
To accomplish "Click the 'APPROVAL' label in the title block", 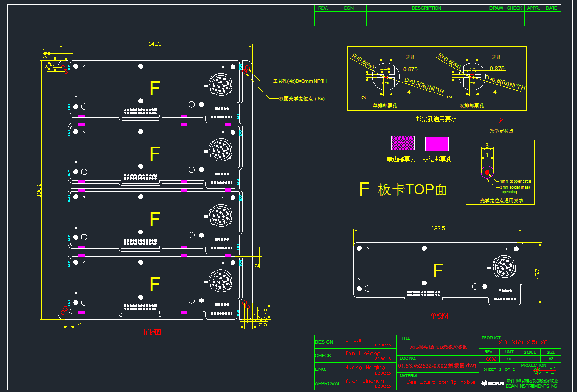I will (327, 383).
